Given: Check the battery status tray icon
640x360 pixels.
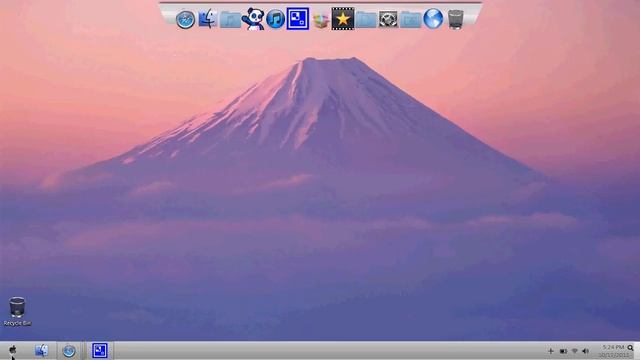Looking at the screenshot, I should [563, 351].
